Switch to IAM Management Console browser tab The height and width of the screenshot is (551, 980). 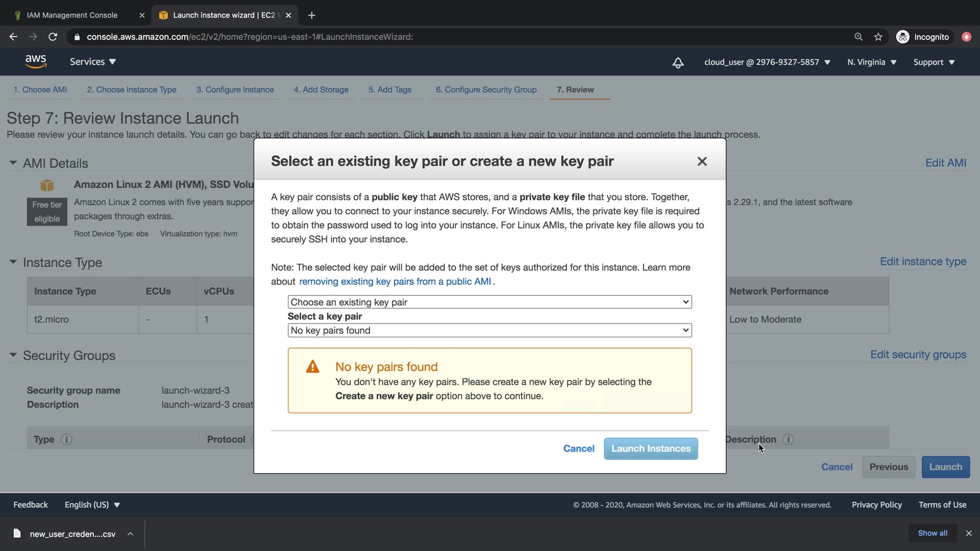click(72, 15)
